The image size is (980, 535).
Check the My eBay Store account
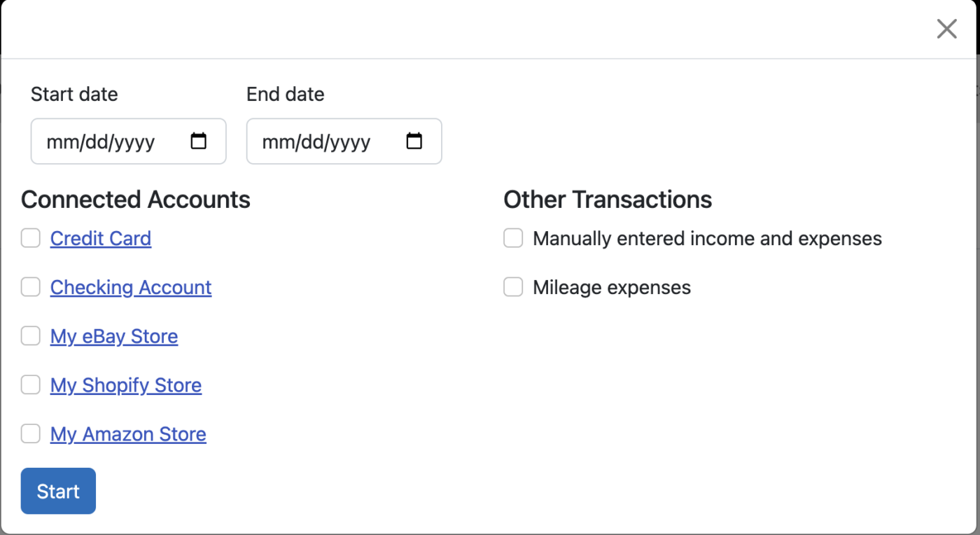coord(30,336)
